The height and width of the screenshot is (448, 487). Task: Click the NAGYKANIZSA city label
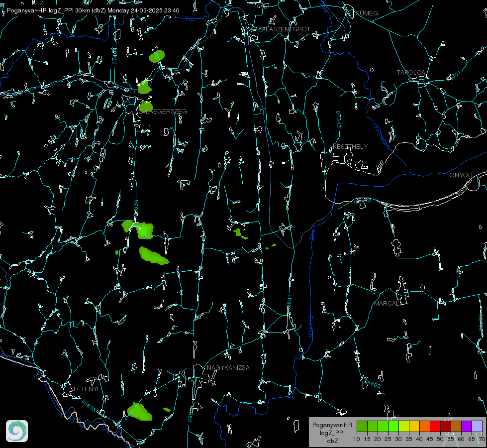(228, 367)
